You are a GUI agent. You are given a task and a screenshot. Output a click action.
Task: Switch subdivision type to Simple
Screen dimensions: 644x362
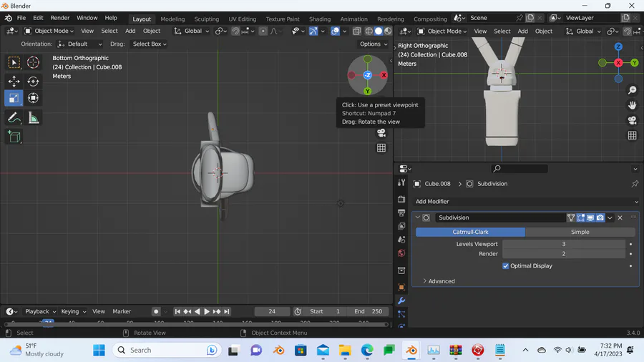click(x=580, y=232)
